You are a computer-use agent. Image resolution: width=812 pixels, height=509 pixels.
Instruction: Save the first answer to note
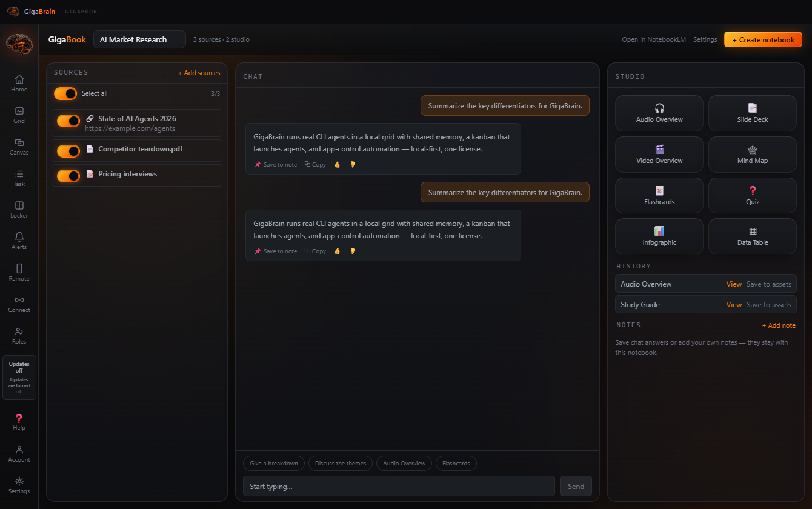[x=276, y=164]
